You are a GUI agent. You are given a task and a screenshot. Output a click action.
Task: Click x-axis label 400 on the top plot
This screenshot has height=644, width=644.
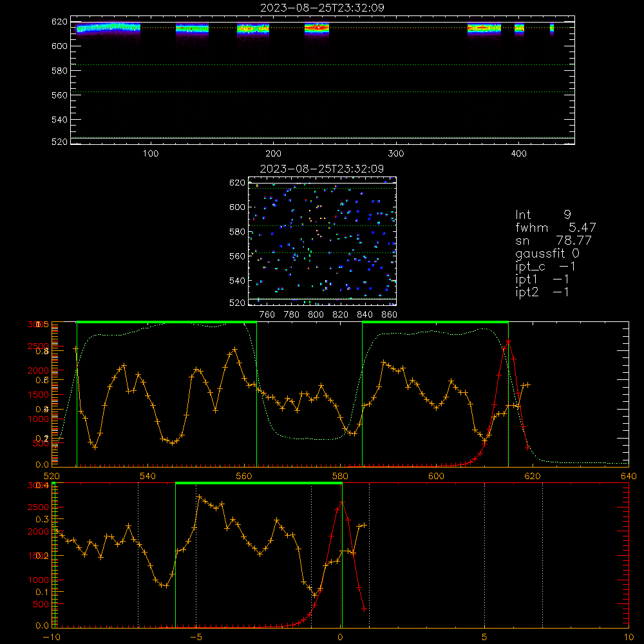point(518,154)
